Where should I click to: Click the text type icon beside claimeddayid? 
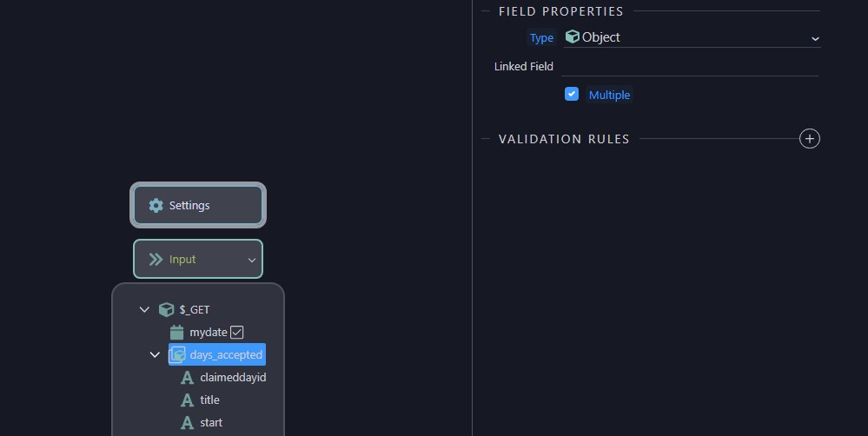[187, 377]
